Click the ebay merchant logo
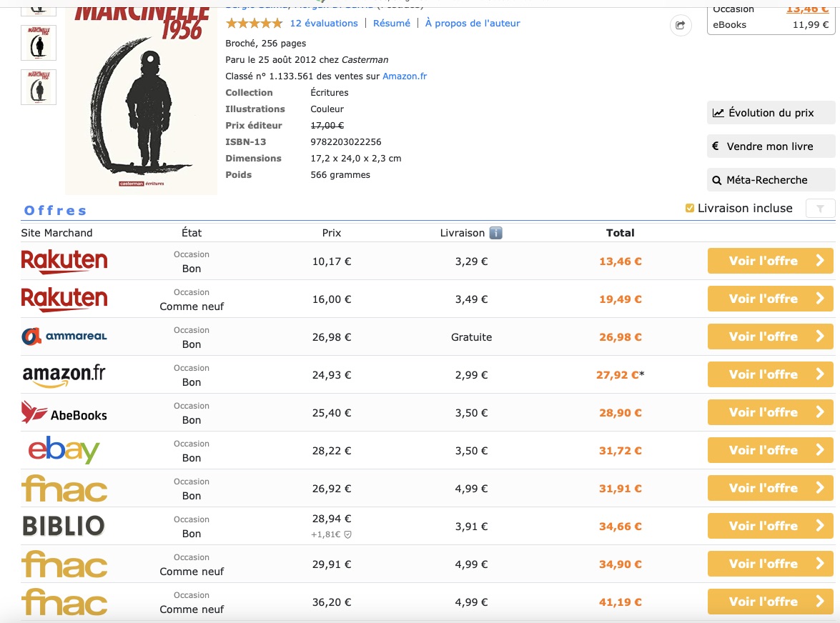The height and width of the screenshot is (623, 840). (x=64, y=450)
